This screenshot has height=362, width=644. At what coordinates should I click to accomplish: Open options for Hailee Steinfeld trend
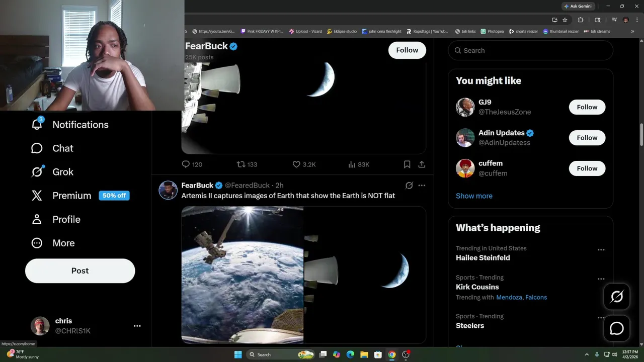click(601, 250)
